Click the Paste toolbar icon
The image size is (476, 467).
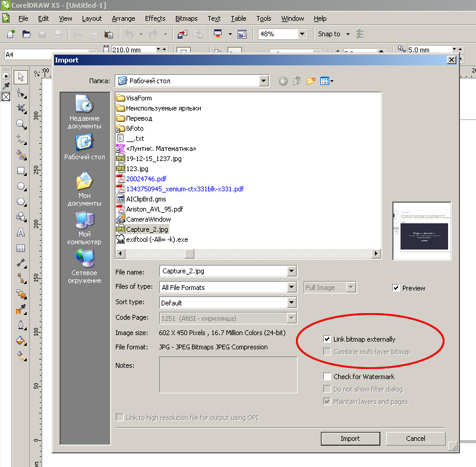point(108,34)
